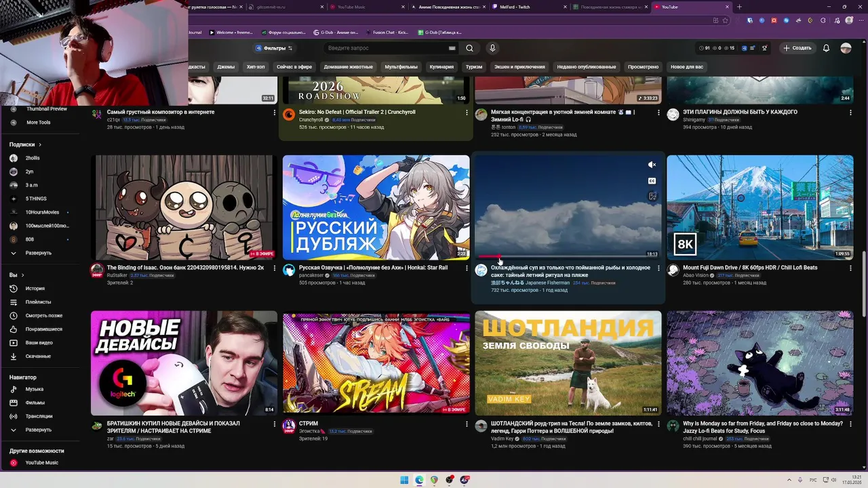Switch the РУС input language indicator
868x488 pixels.
coord(813,480)
